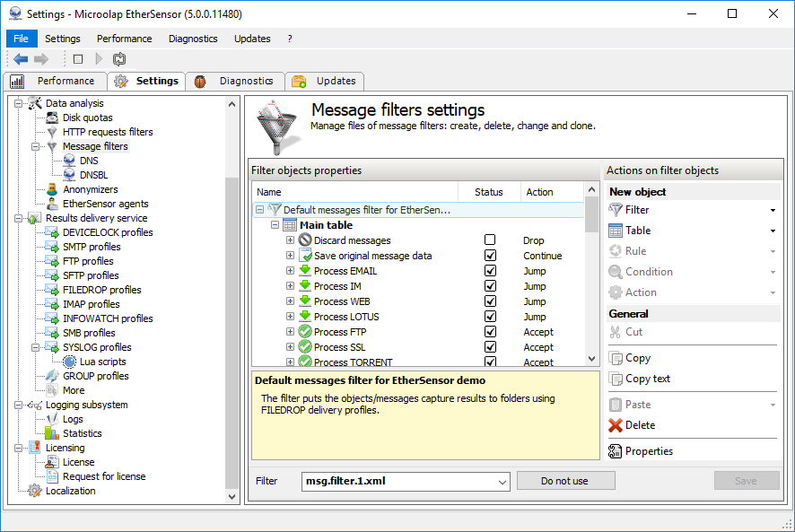Open the New object Table dropdown arrow
795x532 pixels.
[773, 231]
